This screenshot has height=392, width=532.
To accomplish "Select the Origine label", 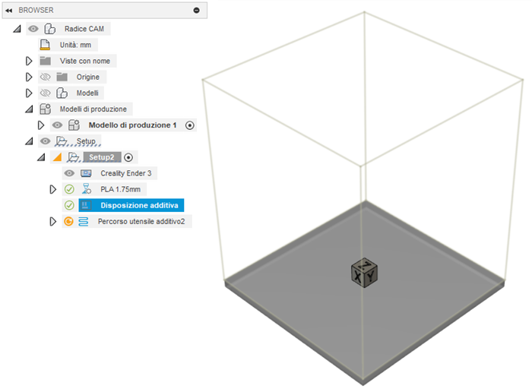I will pyautogui.click(x=88, y=77).
